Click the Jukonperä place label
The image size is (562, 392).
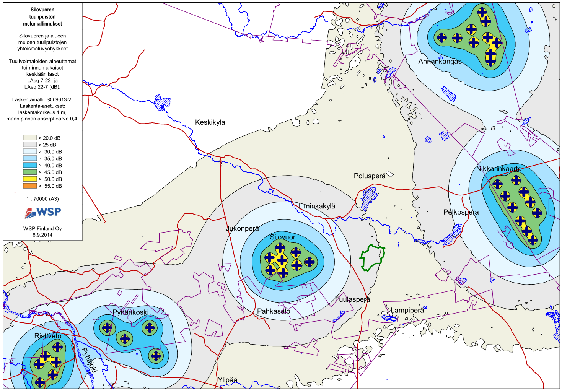pos(243,229)
